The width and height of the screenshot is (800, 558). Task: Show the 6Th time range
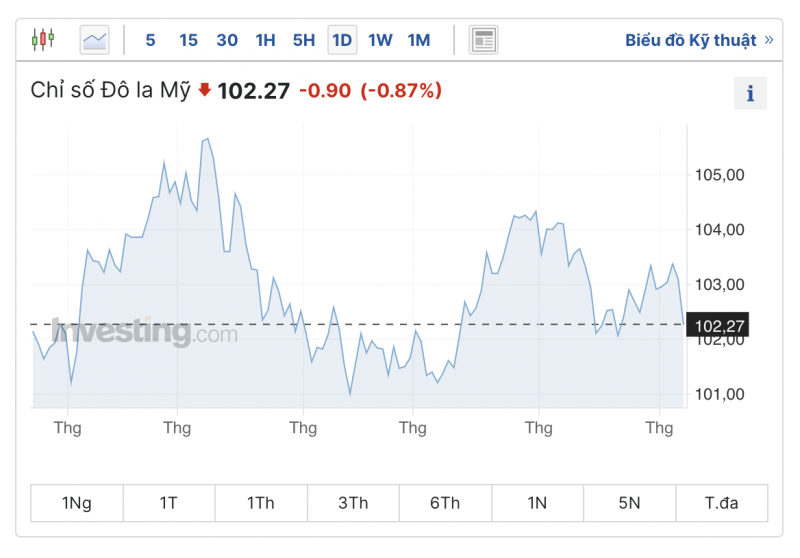pos(445,503)
